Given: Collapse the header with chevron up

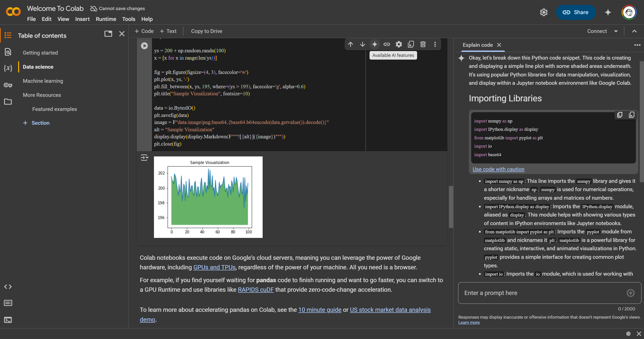Looking at the screenshot, I should 634,31.
